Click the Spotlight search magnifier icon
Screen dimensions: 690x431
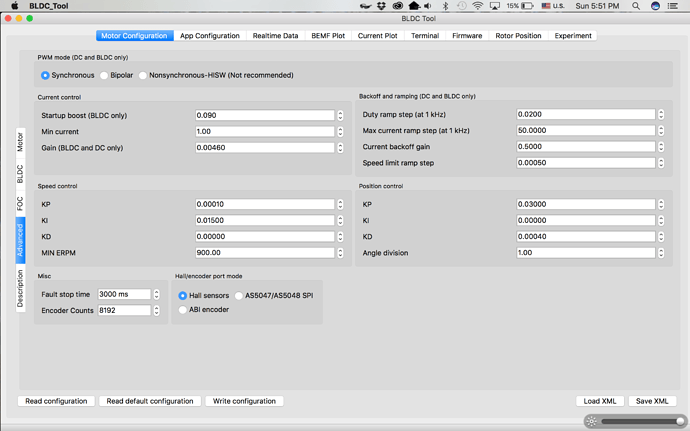(635, 6)
